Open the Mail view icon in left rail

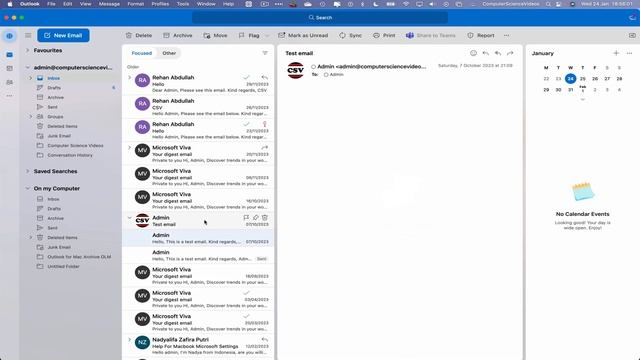9,55
